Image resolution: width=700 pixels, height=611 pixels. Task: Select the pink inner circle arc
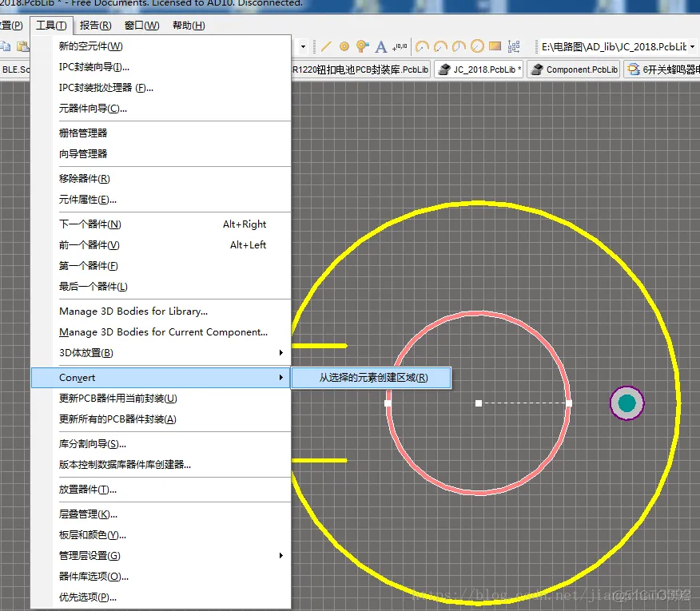pyautogui.click(x=479, y=313)
